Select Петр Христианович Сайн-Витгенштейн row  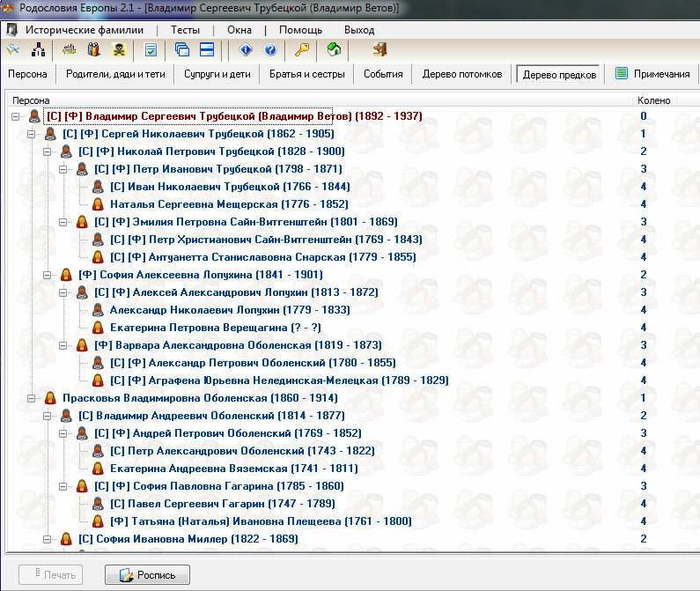click(x=266, y=240)
